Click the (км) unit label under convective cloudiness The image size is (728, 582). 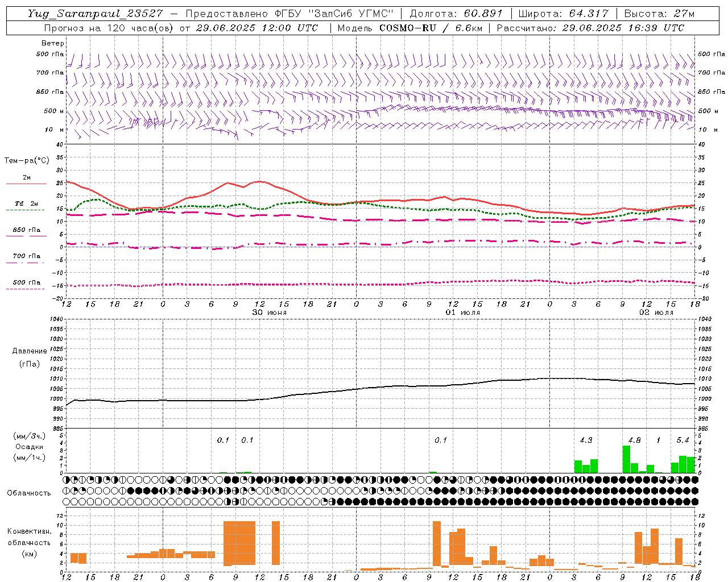point(29,554)
